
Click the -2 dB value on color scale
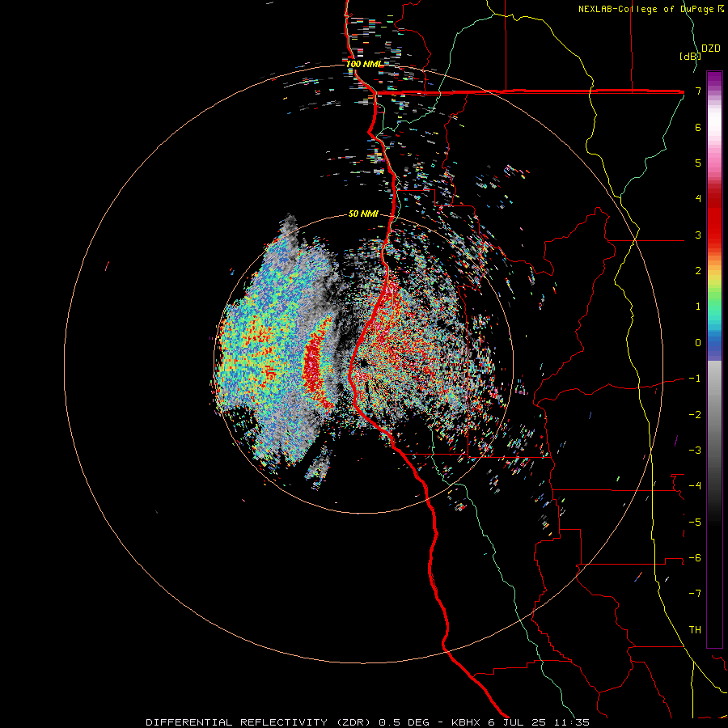(695, 414)
